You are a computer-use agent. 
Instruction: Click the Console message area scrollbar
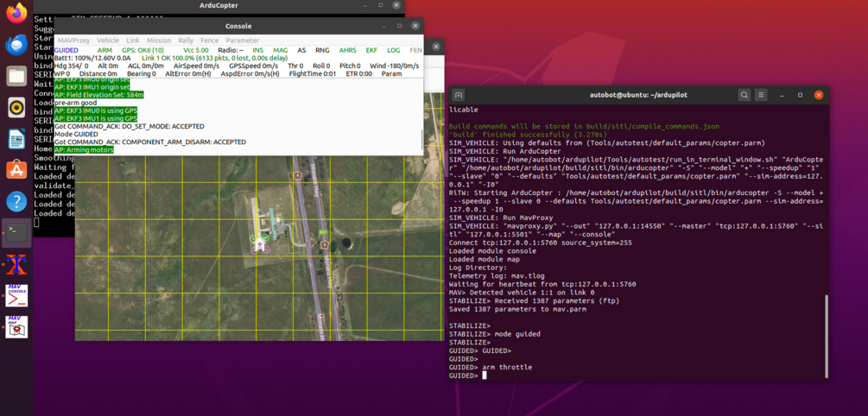421,140
